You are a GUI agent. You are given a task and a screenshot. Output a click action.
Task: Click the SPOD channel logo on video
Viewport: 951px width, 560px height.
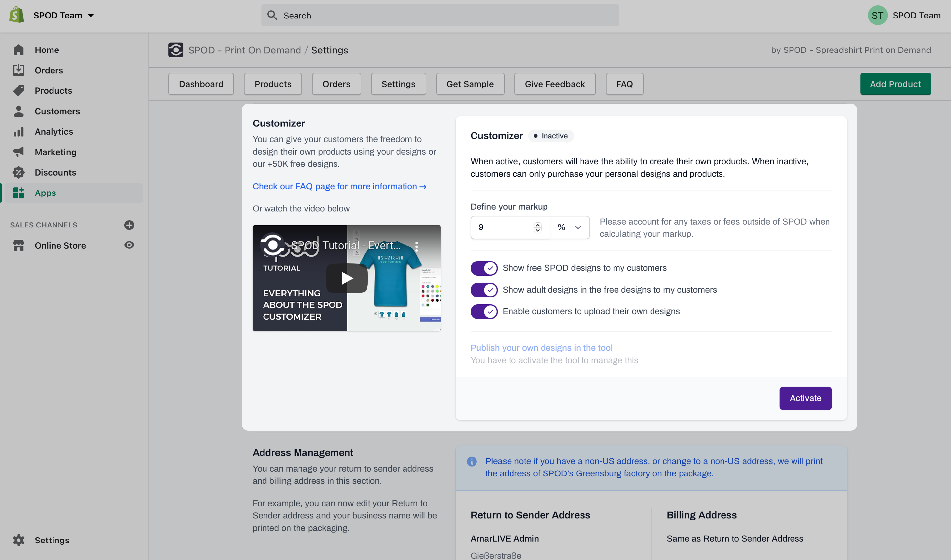coord(272,245)
